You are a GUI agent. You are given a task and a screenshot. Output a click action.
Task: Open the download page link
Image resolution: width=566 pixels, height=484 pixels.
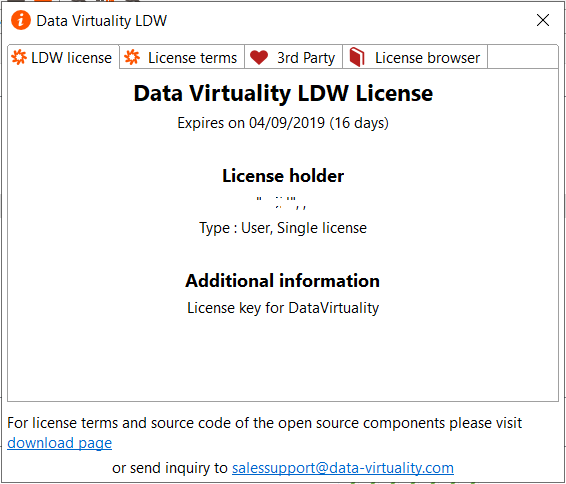tap(60, 443)
